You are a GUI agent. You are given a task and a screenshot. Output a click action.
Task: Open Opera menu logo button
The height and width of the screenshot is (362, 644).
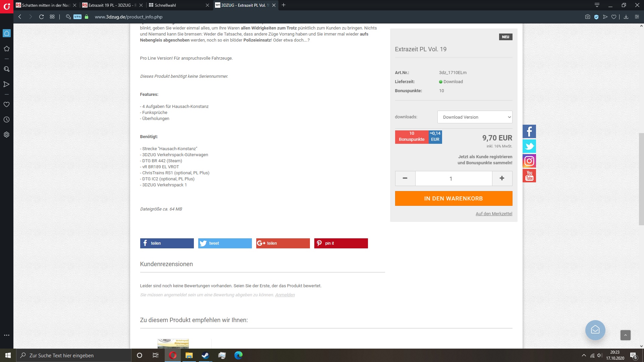pyautogui.click(x=7, y=6)
